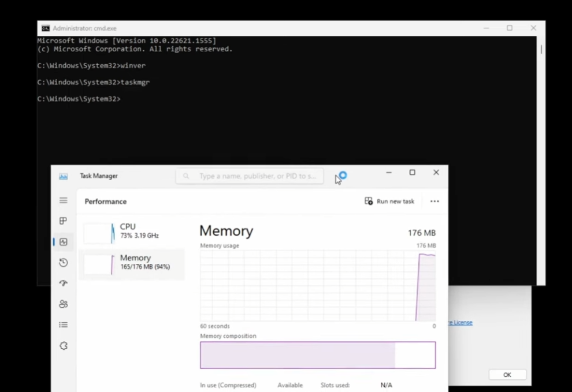The height and width of the screenshot is (392, 572).
Task: Open Task Manager hamburger navigation menu
Action: pyautogui.click(x=64, y=200)
